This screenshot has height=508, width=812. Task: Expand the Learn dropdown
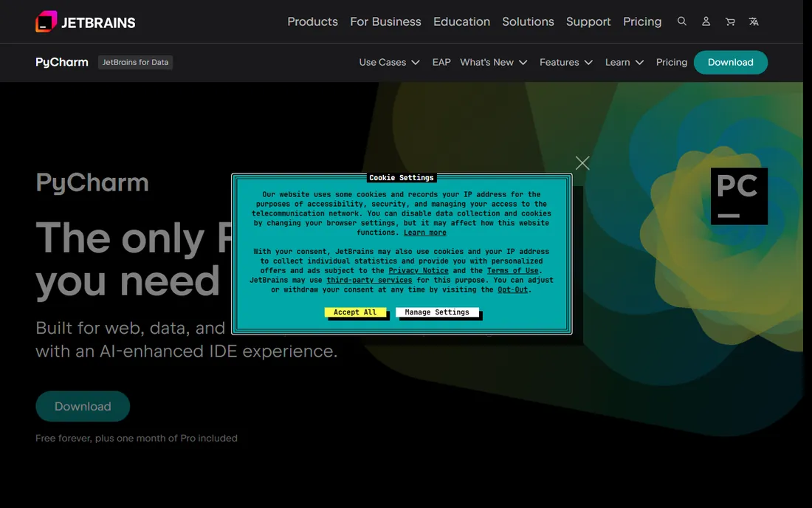(x=625, y=62)
